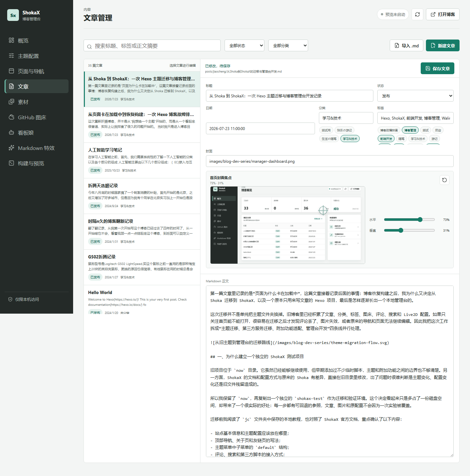Adjust the 水平 horizontal focus slider

tap(409, 220)
